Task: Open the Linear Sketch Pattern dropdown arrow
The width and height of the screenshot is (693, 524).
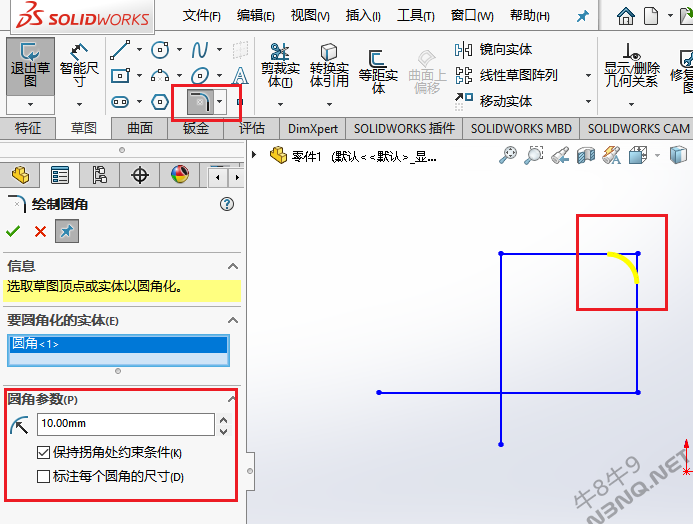Action: (x=588, y=76)
